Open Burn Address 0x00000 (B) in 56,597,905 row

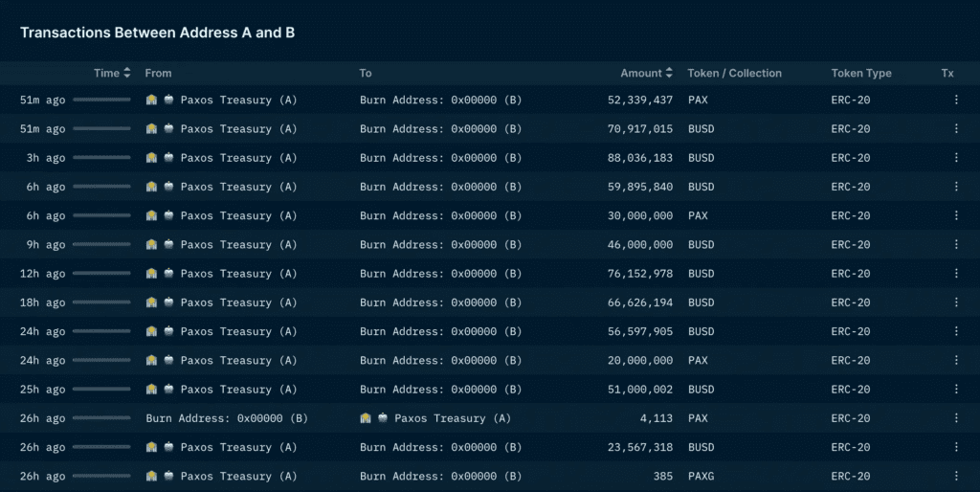point(440,331)
